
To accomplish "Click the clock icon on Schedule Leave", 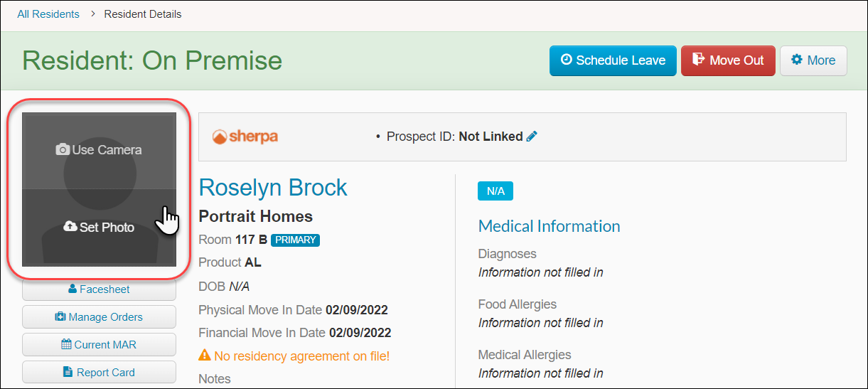I will pyautogui.click(x=567, y=60).
